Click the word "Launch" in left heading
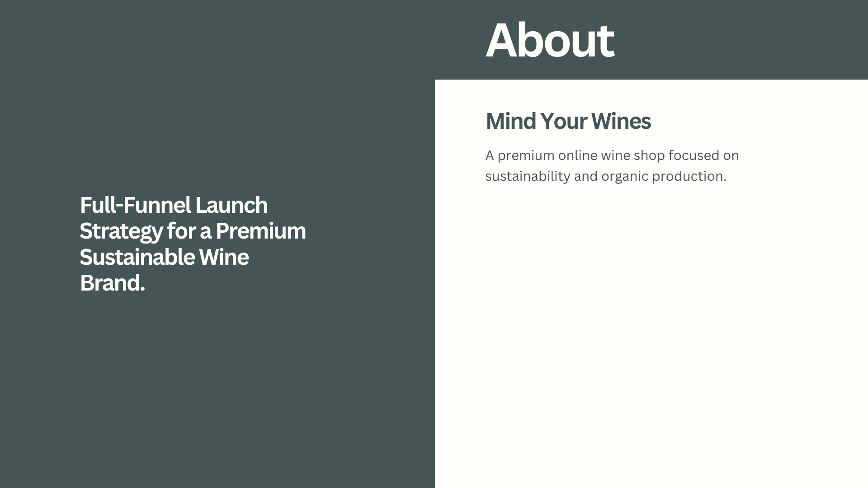Viewport: 868px width, 488px height. click(x=231, y=206)
